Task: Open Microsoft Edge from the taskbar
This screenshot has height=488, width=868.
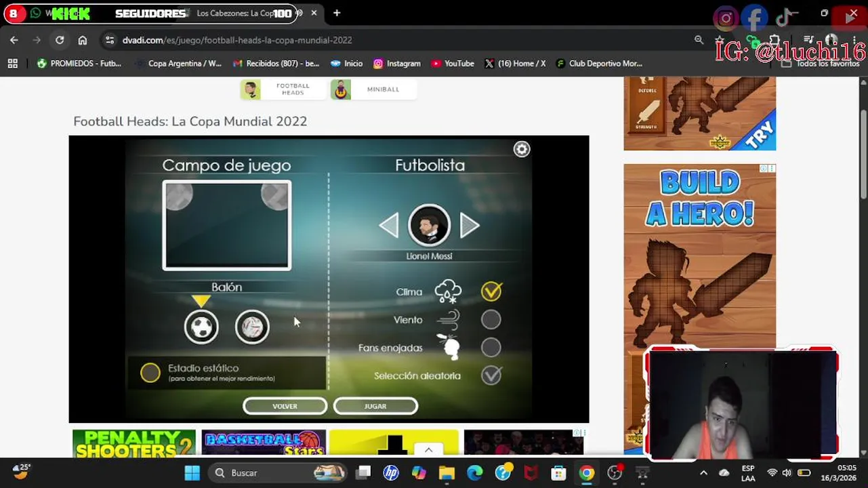Action: point(475,472)
